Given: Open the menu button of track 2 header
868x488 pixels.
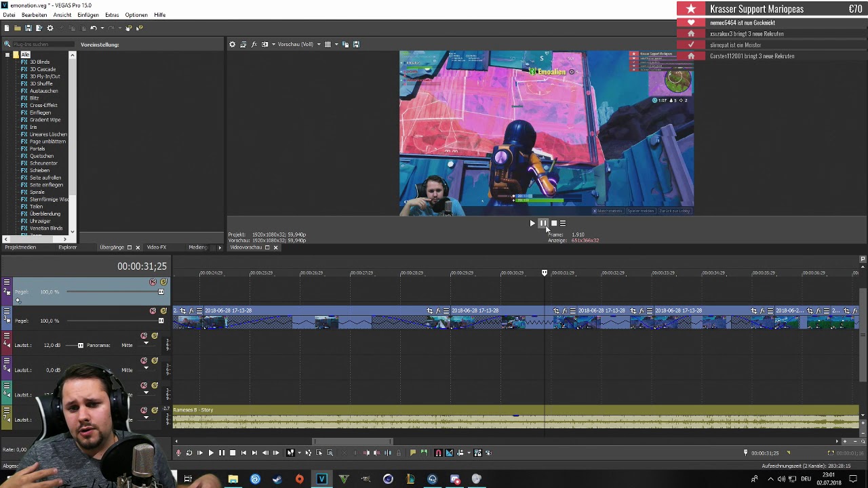Looking at the screenshot, I should tap(7, 282).
